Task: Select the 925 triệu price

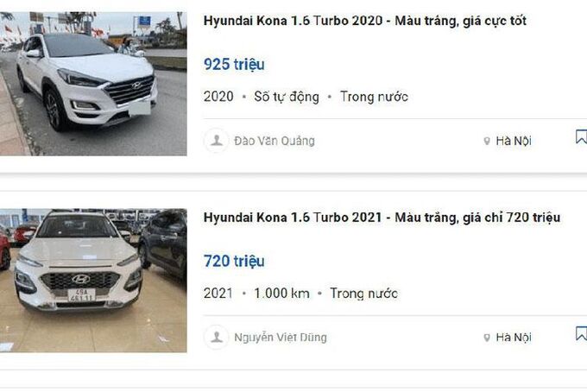Action: [234, 65]
